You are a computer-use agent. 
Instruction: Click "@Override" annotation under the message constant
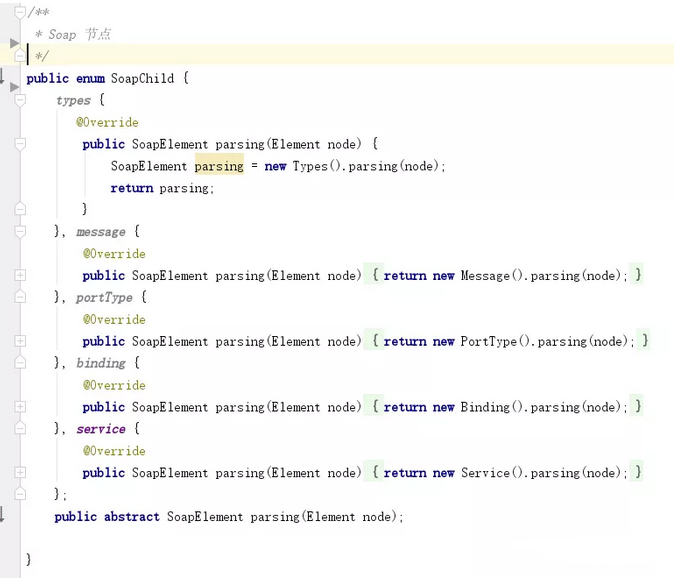[114, 254]
